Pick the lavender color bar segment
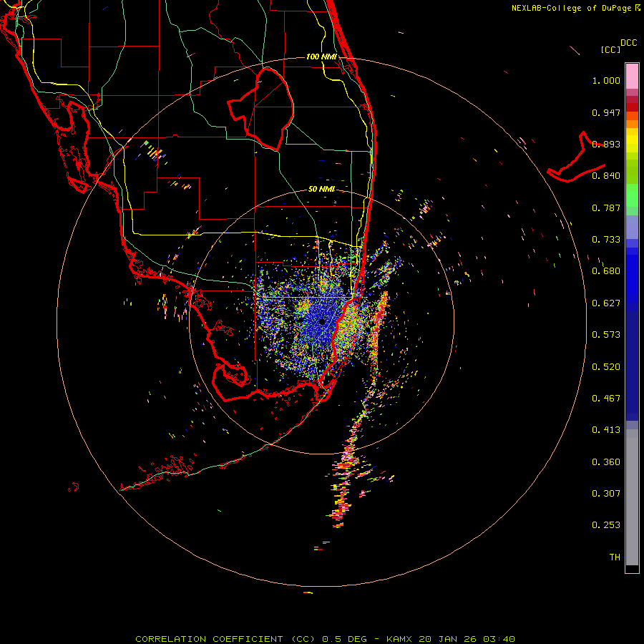This screenshot has height=644, width=644. tap(632, 227)
